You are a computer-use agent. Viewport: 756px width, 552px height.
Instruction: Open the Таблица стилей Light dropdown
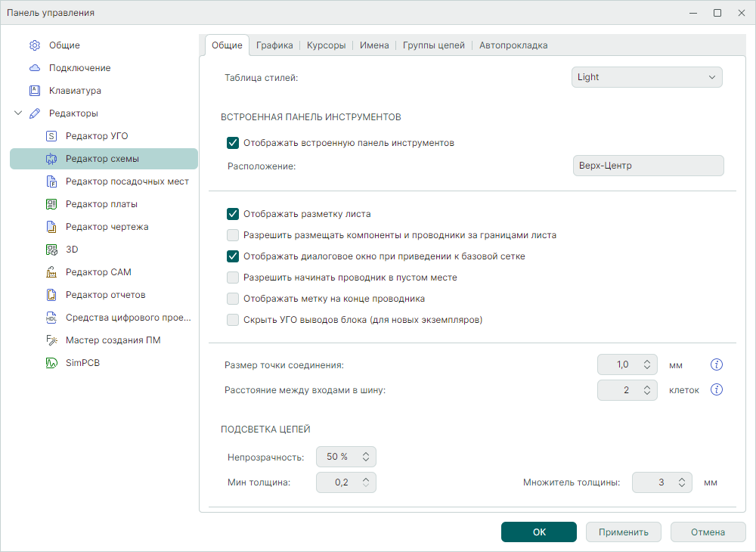(x=646, y=77)
